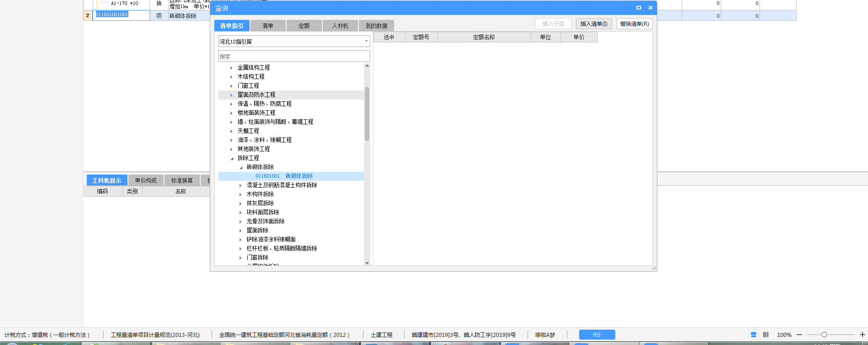Switch to the 人材机 tab

point(340,26)
